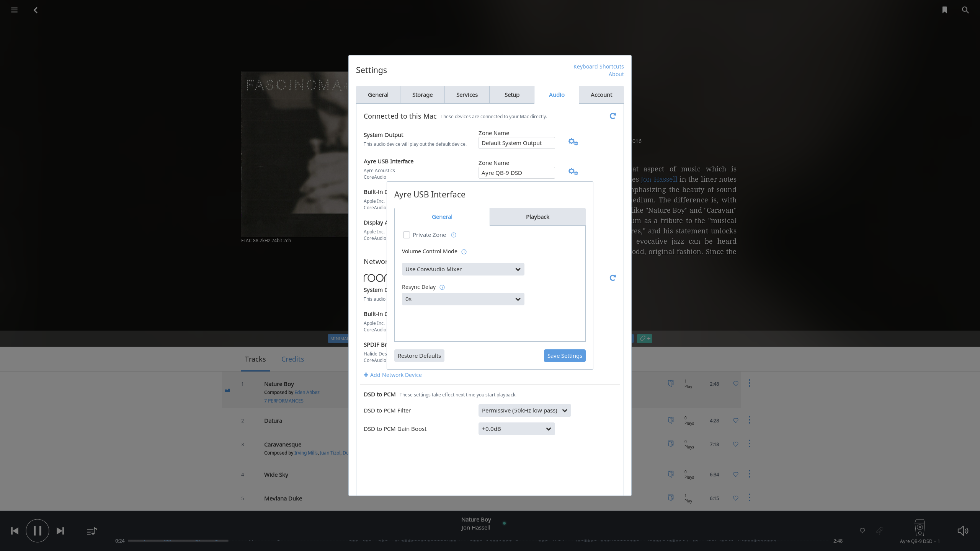Favorite the Caravanesque track
The image size is (980, 551).
(x=736, y=444)
